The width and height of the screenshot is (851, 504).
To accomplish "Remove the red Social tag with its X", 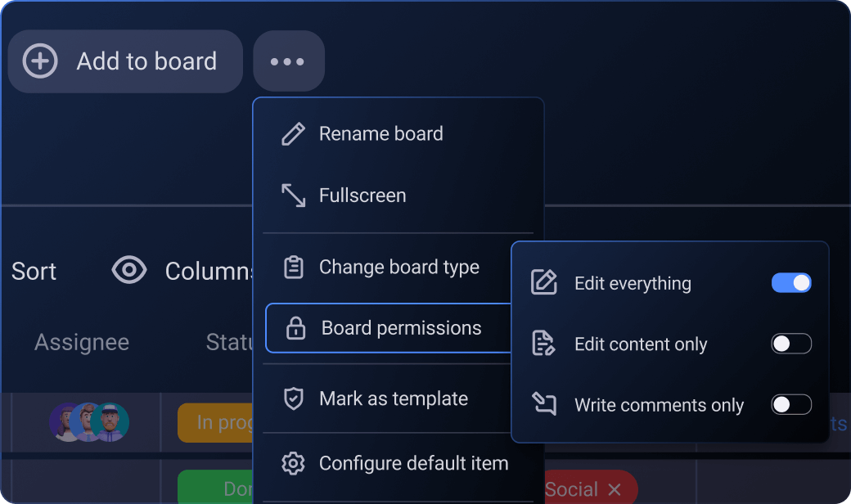I will click(615, 489).
